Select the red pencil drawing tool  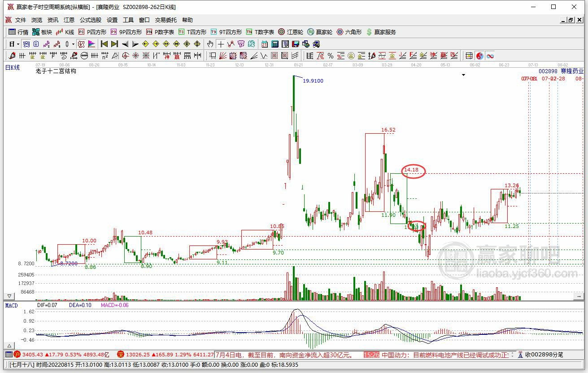12,56
